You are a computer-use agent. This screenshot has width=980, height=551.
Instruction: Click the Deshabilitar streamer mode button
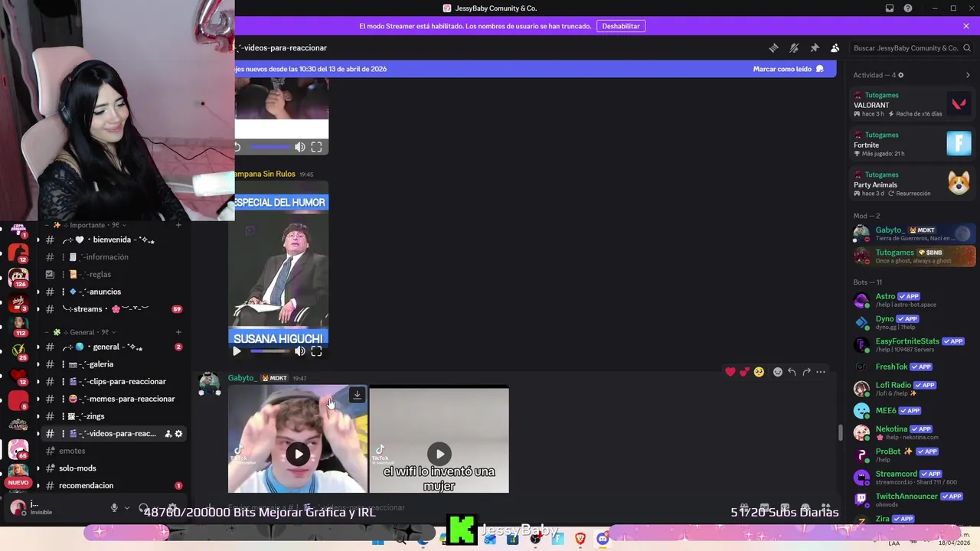(621, 26)
